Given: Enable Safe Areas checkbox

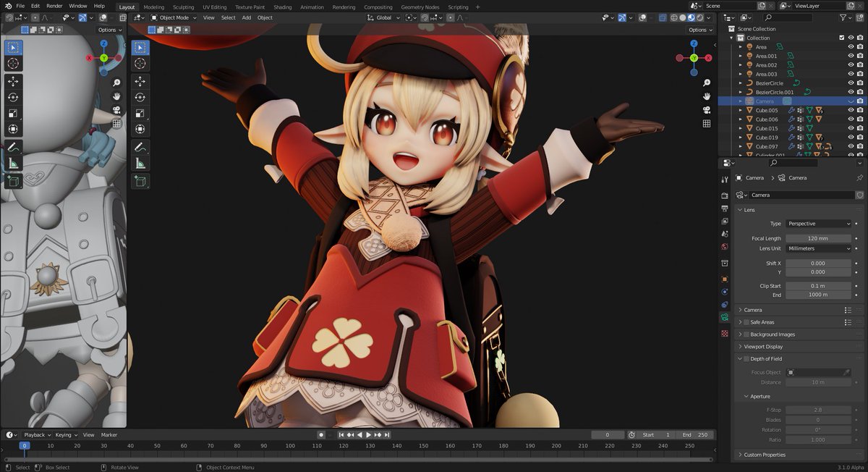Looking at the screenshot, I should pyautogui.click(x=746, y=322).
